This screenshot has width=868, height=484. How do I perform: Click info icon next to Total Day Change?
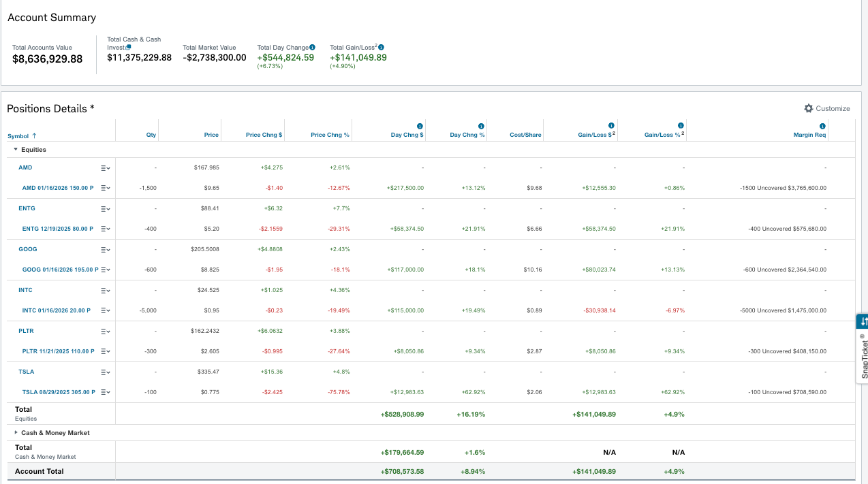click(x=312, y=47)
